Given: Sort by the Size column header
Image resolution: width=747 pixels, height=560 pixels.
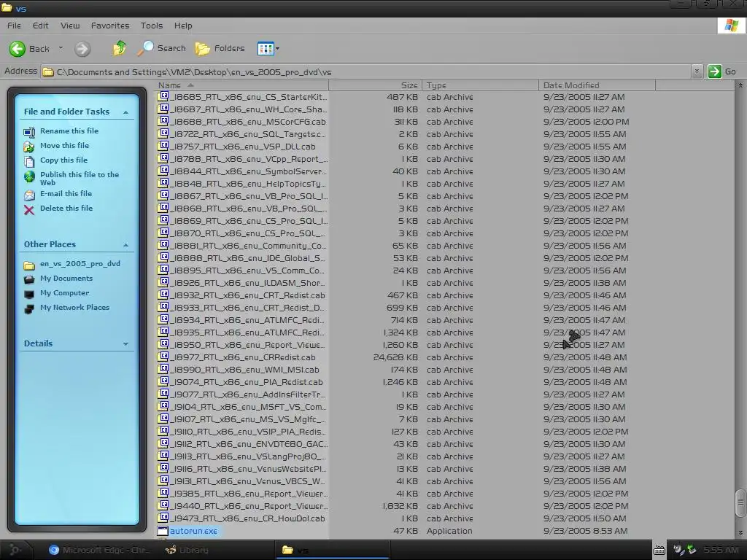Looking at the screenshot, I should pyautogui.click(x=376, y=85).
